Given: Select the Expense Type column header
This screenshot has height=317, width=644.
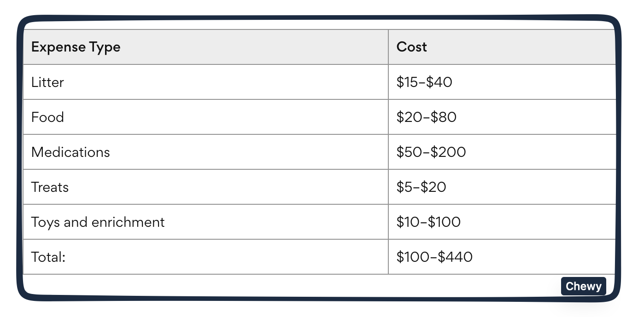Looking at the screenshot, I should [x=76, y=47].
